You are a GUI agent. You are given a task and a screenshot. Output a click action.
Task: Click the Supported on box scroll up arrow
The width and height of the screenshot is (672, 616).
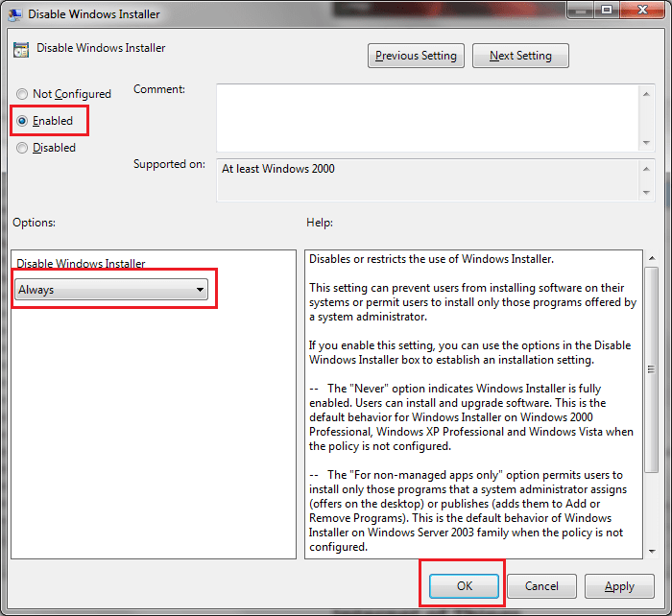(x=646, y=169)
